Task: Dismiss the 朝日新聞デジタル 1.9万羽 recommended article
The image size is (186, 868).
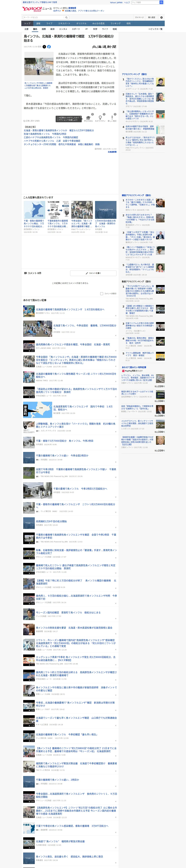Action: coord(115,316)
